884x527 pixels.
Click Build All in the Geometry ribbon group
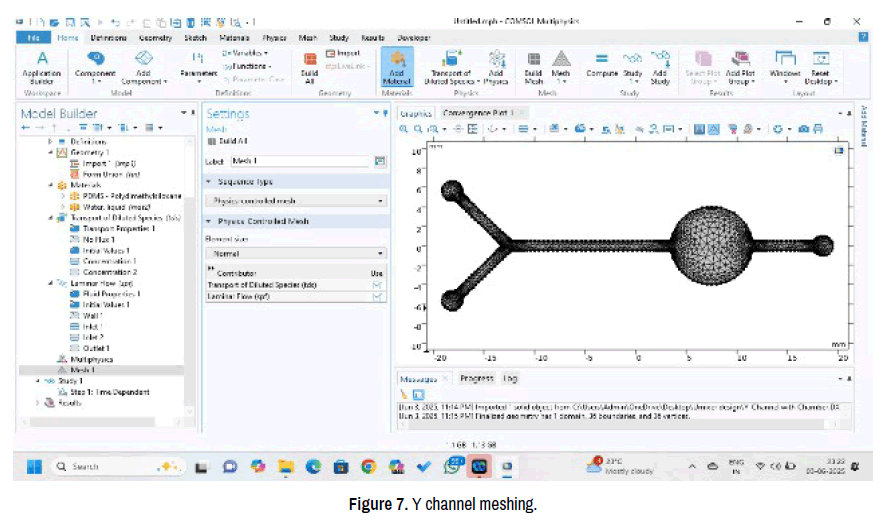pyautogui.click(x=309, y=65)
